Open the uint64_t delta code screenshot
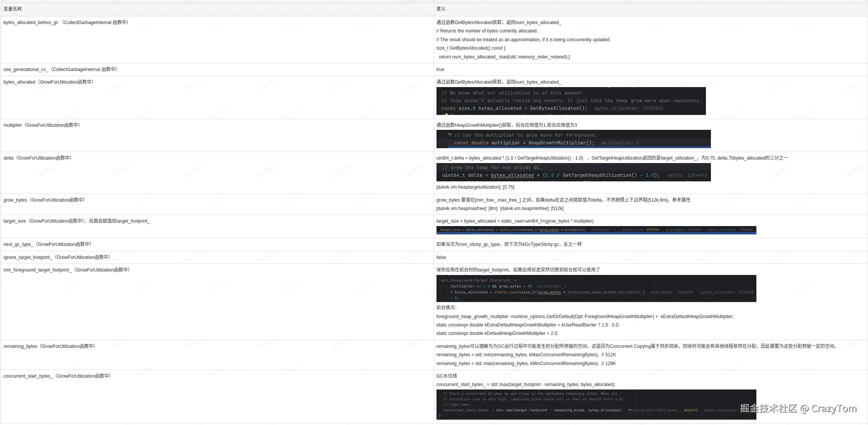Viewport: 868px width, 425px height. 573,172
